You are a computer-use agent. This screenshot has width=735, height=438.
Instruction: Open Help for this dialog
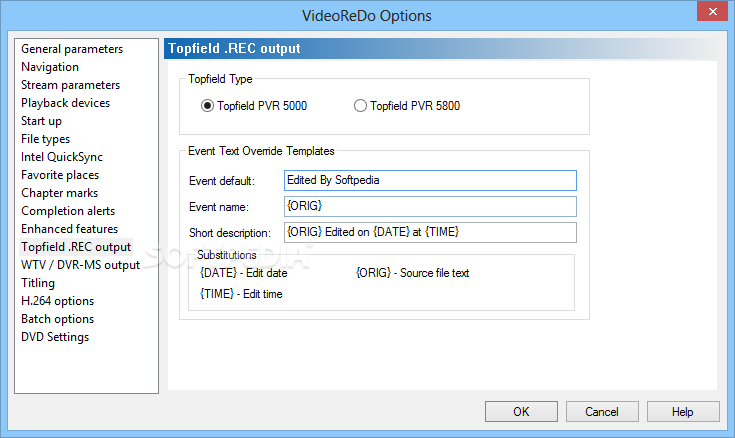(x=682, y=411)
